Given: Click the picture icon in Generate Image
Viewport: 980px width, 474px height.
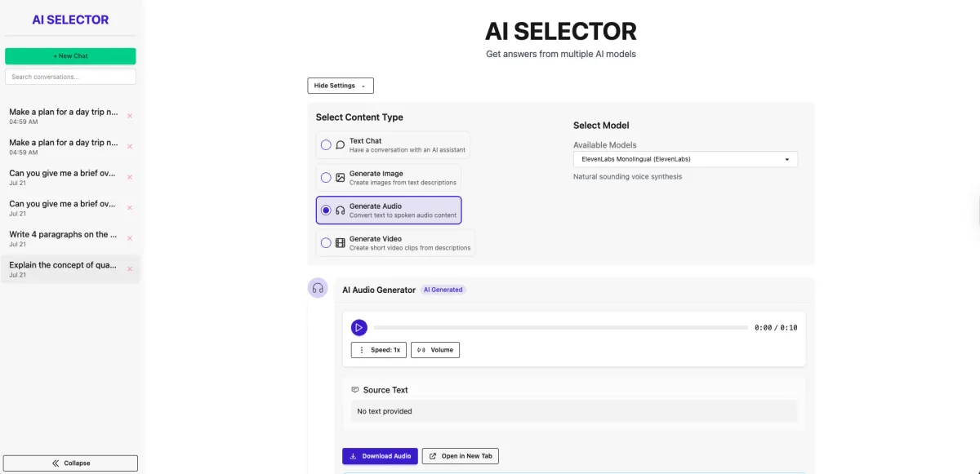Looking at the screenshot, I should tap(341, 177).
